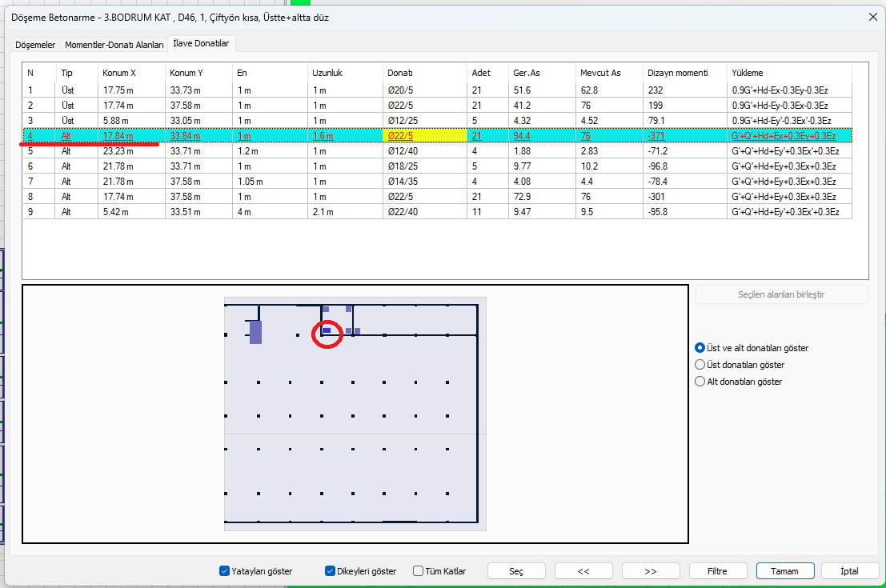Click the Tip column header
The image size is (886, 588).
[x=76, y=73]
